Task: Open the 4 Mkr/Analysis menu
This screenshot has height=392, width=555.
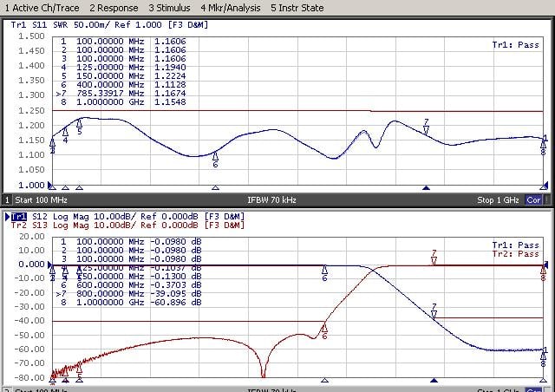Action: (231, 8)
